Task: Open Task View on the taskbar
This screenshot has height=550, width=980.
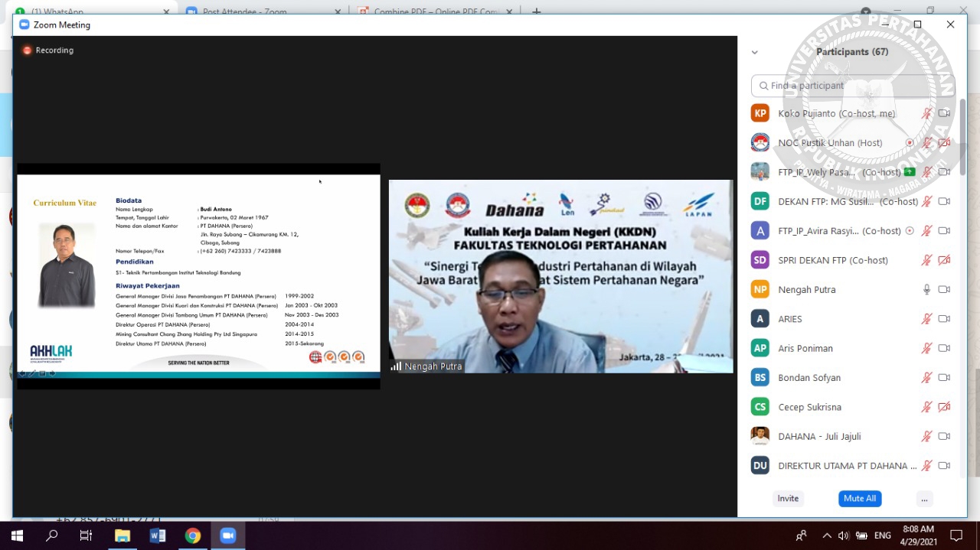Action: (x=86, y=535)
